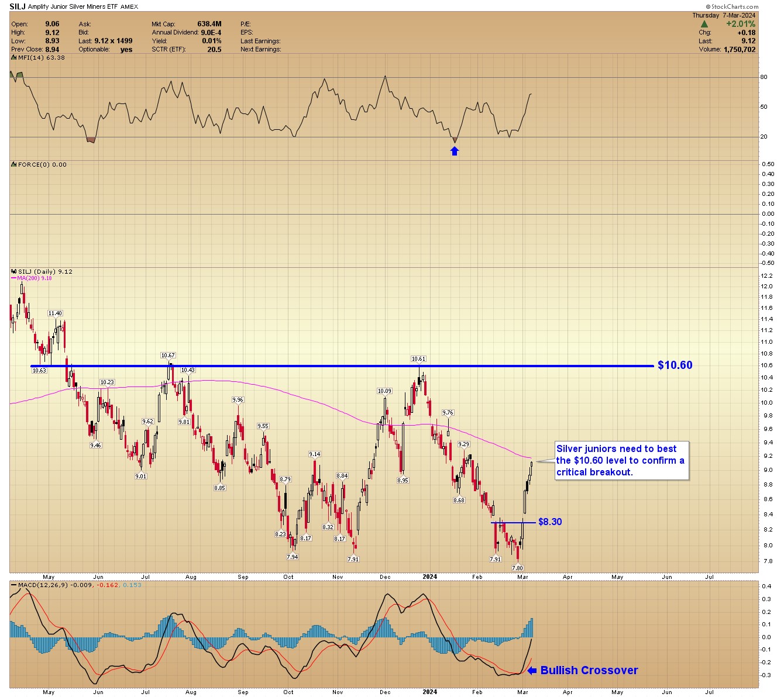The width and height of the screenshot is (784, 697).
Task: Click the 7.94 October low label
Action: coord(293,557)
